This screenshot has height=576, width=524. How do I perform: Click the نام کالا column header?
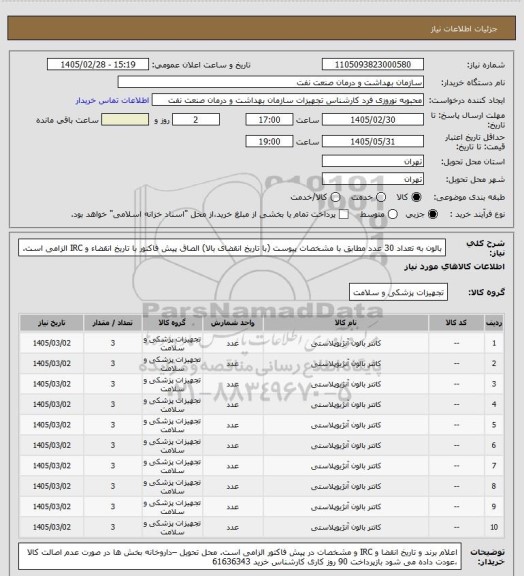(346, 323)
